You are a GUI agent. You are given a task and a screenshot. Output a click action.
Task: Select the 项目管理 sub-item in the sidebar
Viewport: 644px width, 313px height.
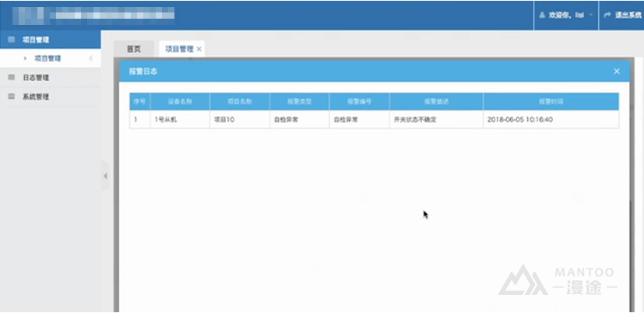pyautogui.click(x=48, y=58)
